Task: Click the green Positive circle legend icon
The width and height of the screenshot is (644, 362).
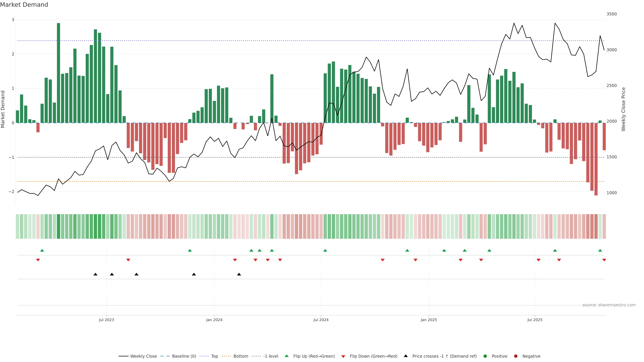Action: tap(485, 356)
